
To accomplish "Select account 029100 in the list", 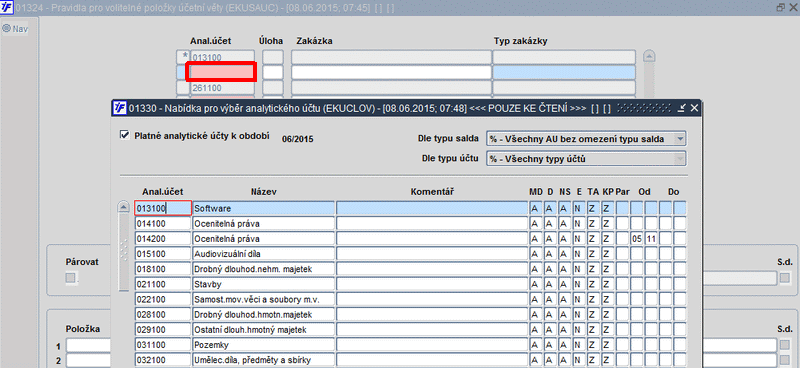I will coord(163,330).
